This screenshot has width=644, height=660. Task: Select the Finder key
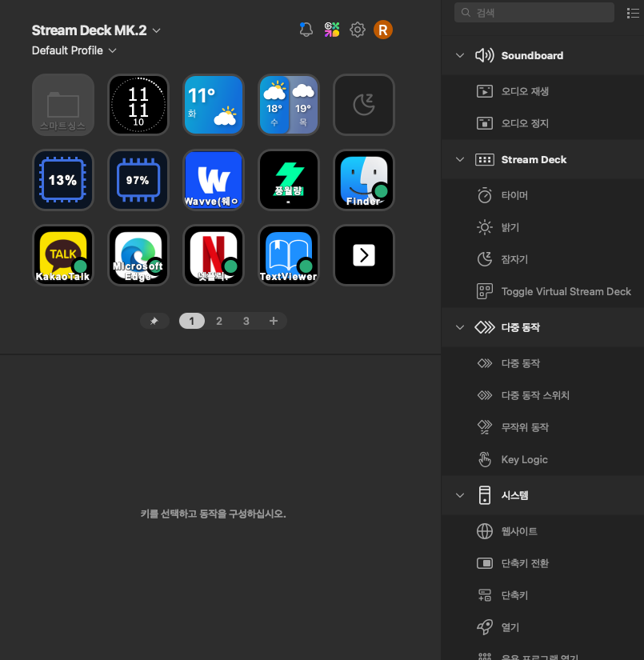tap(364, 180)
